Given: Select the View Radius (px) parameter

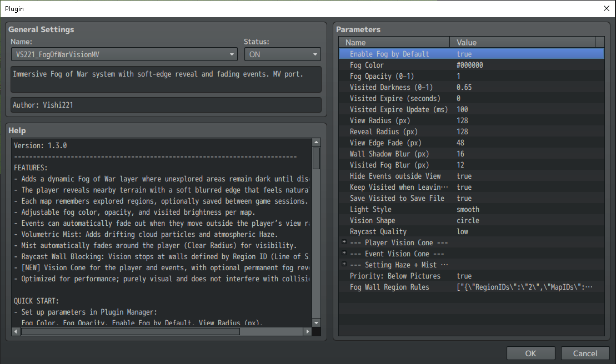Looking at the screenshot, I should click(x=380, y=120).
